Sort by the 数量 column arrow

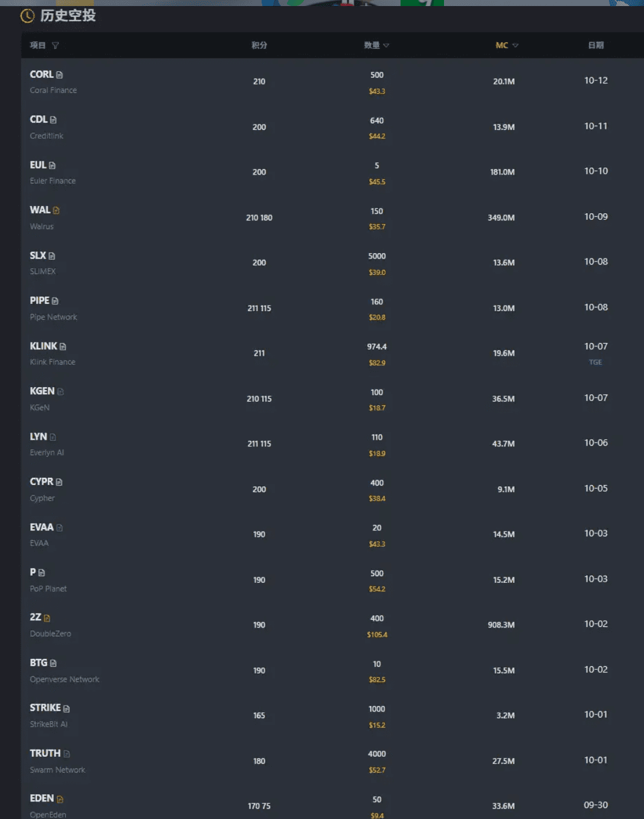(386, 45)
